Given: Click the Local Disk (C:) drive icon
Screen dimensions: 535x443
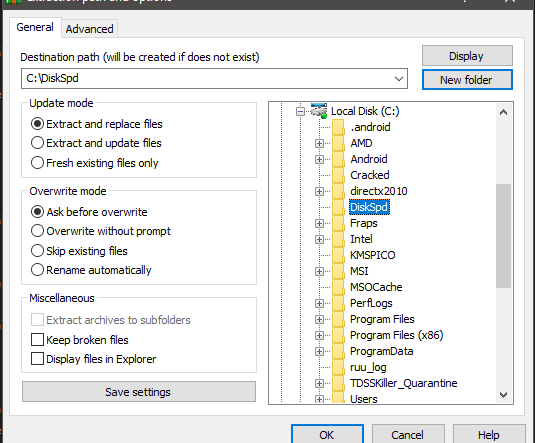Looking at the screenshot, I should point(319,111).
